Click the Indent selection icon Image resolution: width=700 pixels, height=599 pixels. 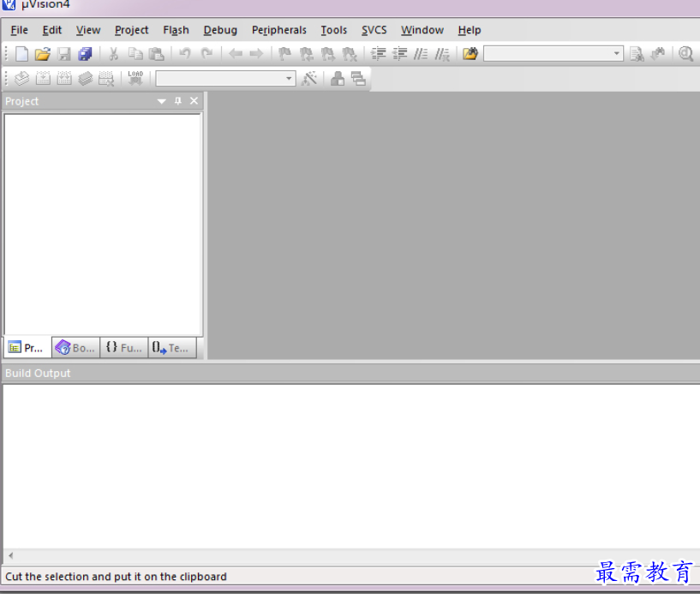point(378,54)
